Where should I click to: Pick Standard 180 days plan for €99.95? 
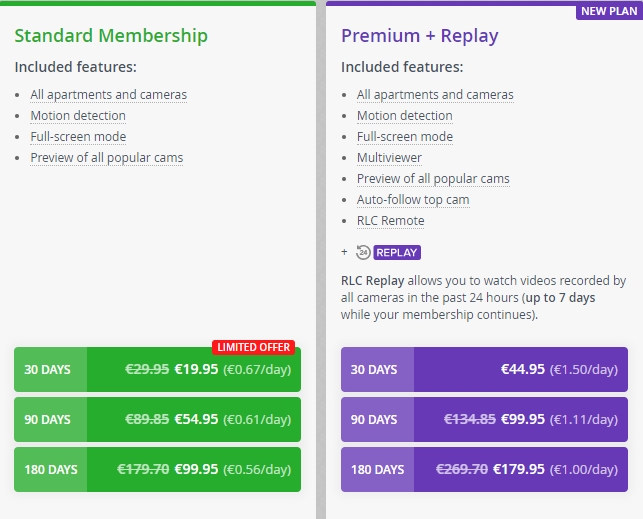click(157, 469)
